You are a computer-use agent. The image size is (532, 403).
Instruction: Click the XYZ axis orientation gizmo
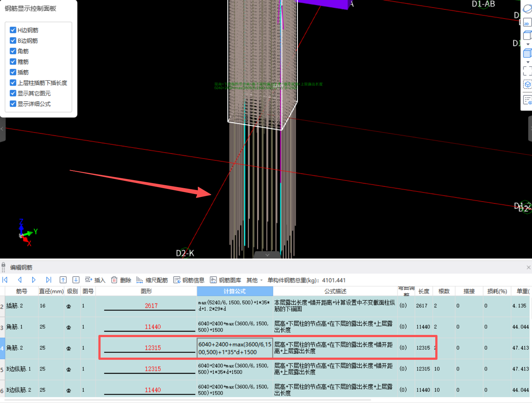coord(27,232)
